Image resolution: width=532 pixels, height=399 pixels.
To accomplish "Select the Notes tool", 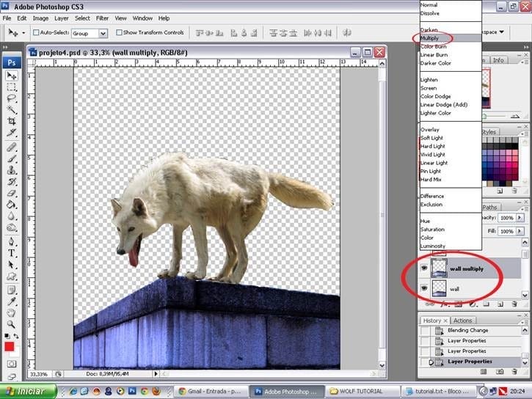I will 12,290.
